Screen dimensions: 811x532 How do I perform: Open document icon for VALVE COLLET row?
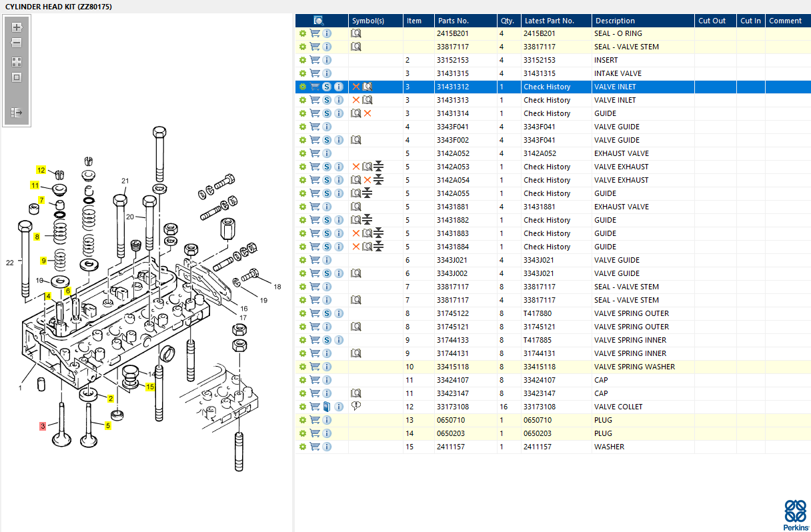click(327, 407)
